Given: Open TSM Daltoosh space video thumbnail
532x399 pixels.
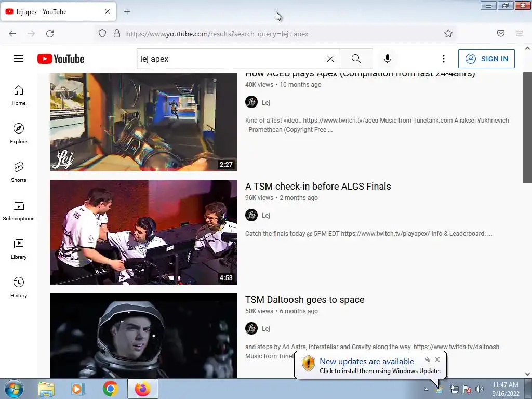Looking at the screenshot, I should (143, 336).
